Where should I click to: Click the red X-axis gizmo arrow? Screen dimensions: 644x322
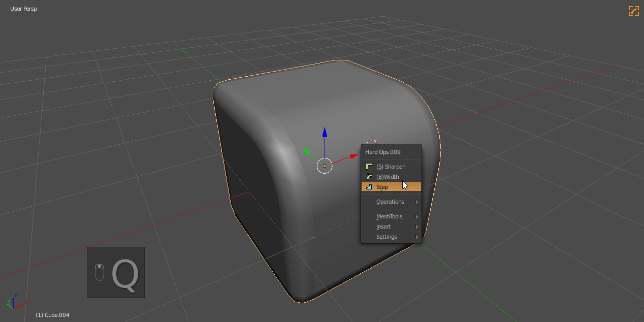pos(353,156)
